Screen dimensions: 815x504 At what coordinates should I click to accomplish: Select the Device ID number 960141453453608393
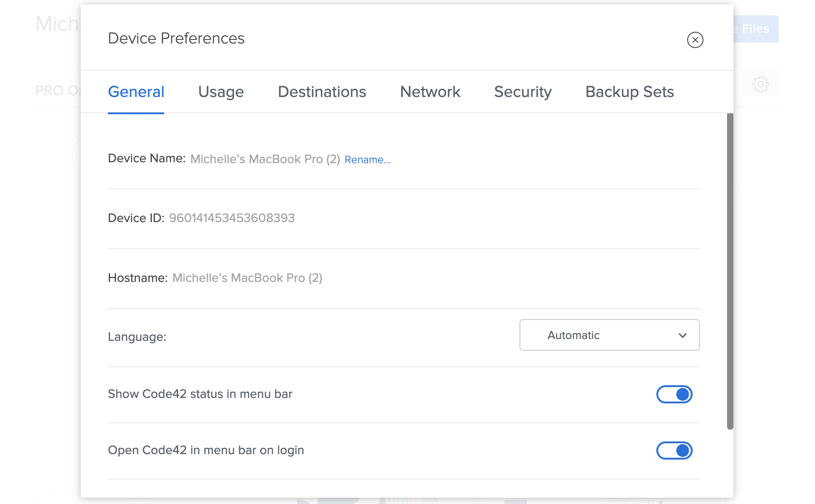click(x=232, y=218)
